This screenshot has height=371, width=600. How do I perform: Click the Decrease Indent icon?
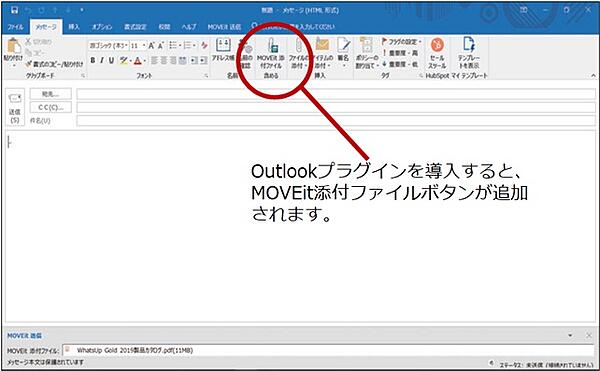pyautogui.click(x=194, y=60)
